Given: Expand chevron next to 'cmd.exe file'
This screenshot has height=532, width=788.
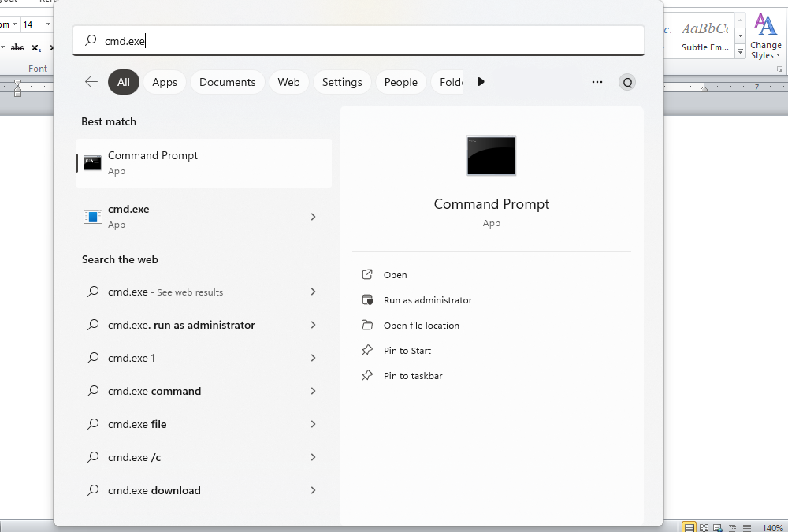Looking at the screenshot, I should pyautogui.click(x=313, y=424).
